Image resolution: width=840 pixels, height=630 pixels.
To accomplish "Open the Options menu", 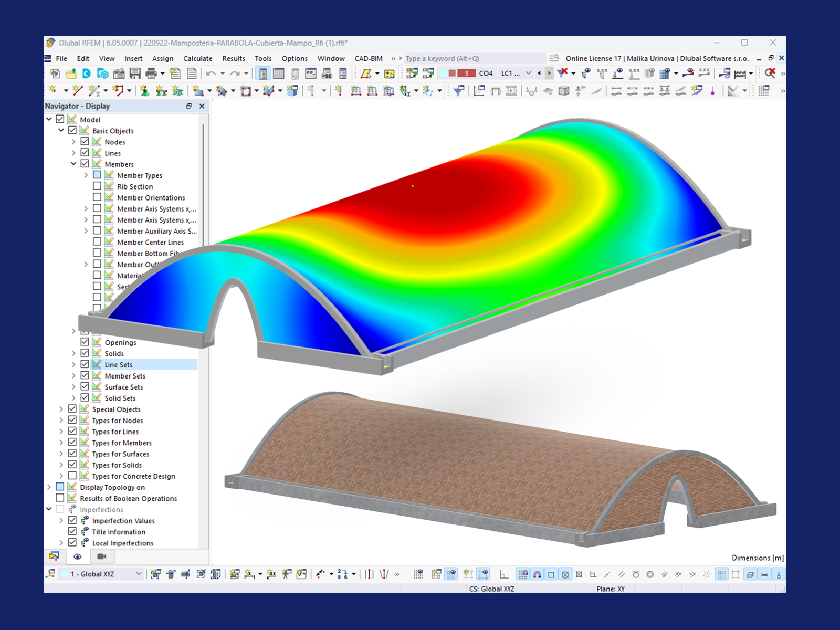I will 295,58.
